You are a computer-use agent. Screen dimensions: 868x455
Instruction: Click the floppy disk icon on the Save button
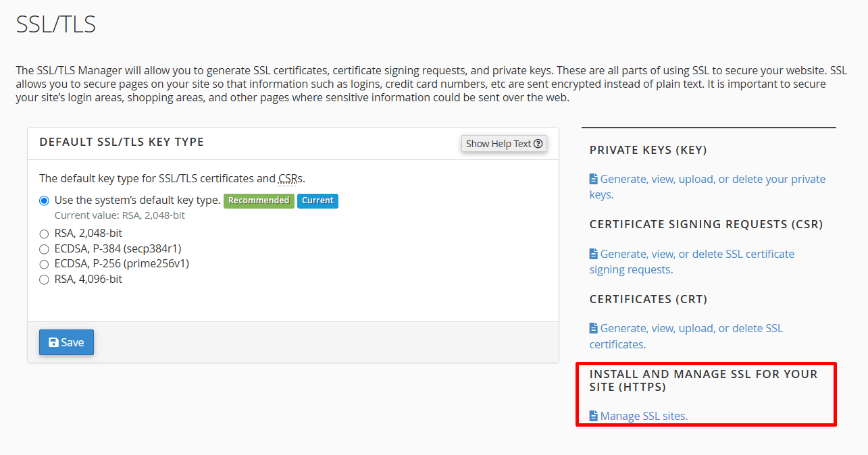[54, 342]
